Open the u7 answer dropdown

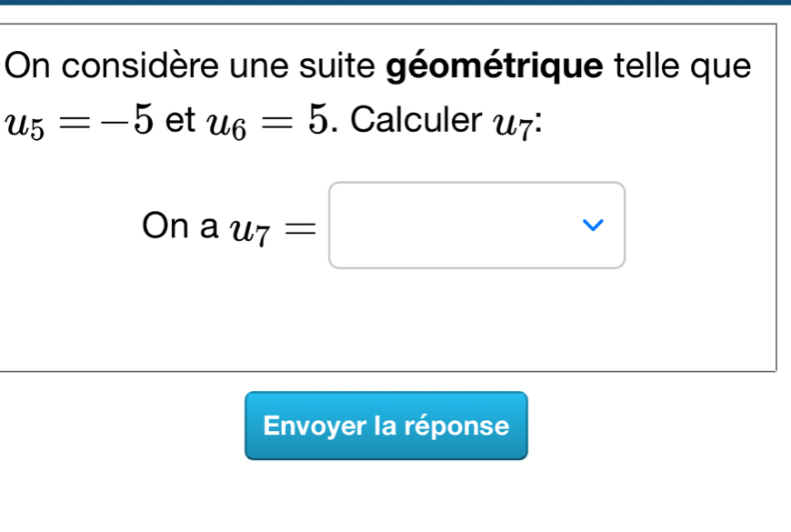tap(476, 226)
